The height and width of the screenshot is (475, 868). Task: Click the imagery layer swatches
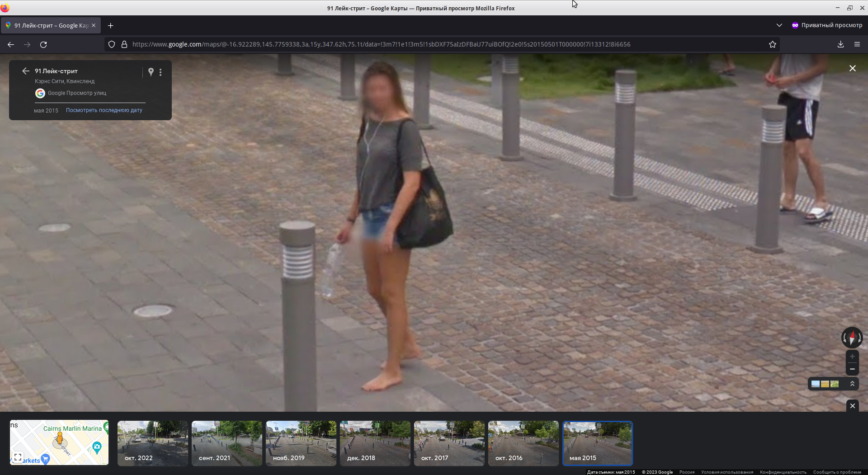tap(825, 384)
